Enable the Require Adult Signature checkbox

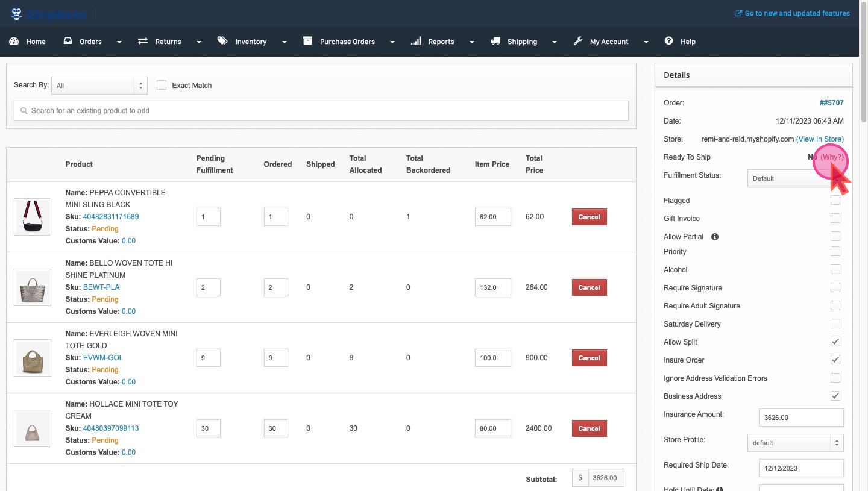point(835,305)
